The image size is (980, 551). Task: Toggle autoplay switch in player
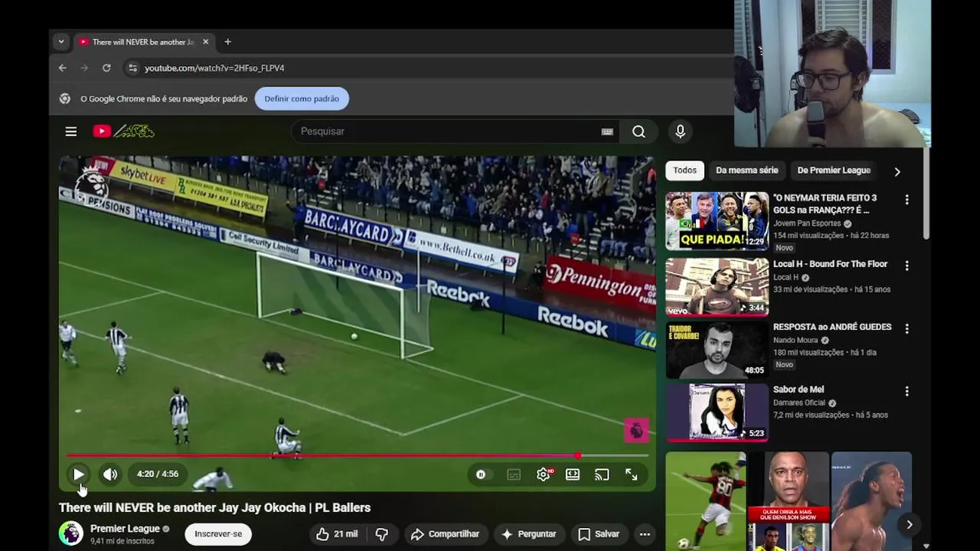point(481,474)
